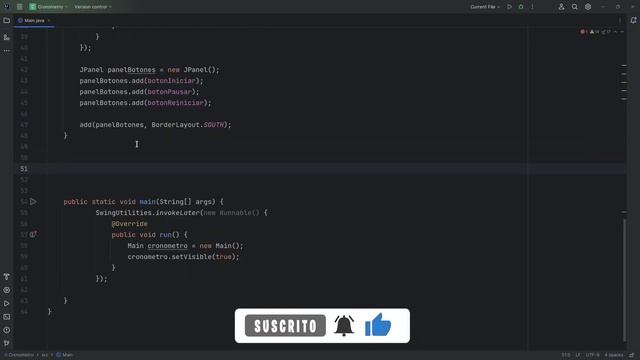This screenshot has height=360, width=640.
Task: Click 'SwingUtilities.invokeLater' call
Action: click(x=181, y=213)
